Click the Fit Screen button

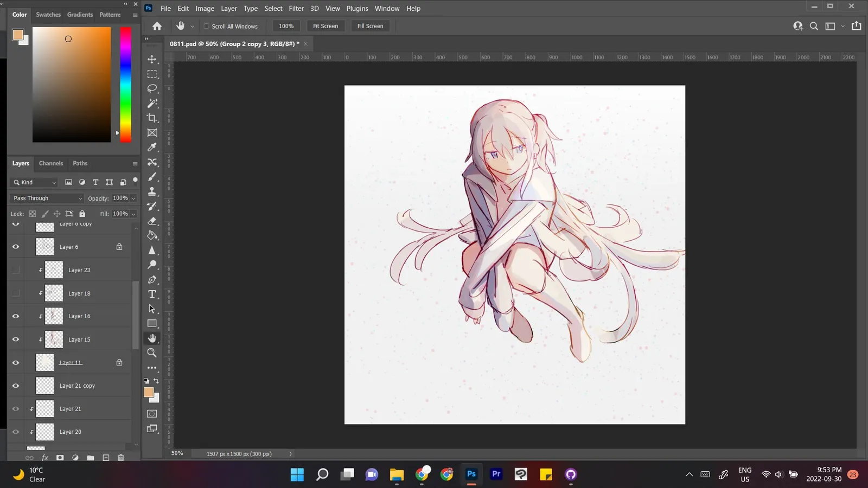click(x=325, y=26)
